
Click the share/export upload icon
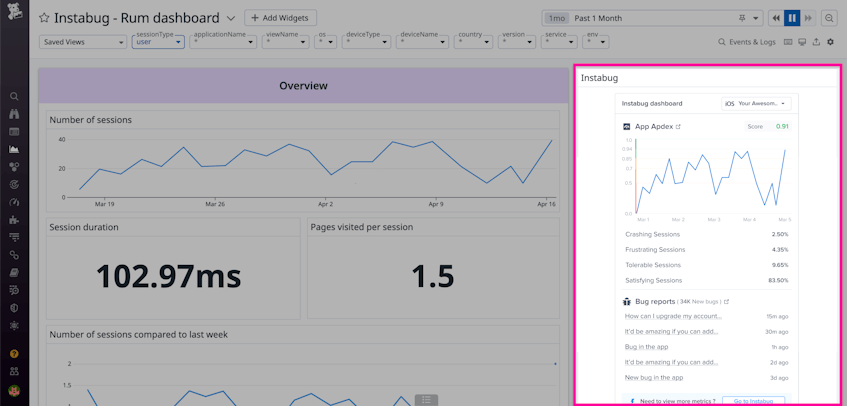click(817, 42)
